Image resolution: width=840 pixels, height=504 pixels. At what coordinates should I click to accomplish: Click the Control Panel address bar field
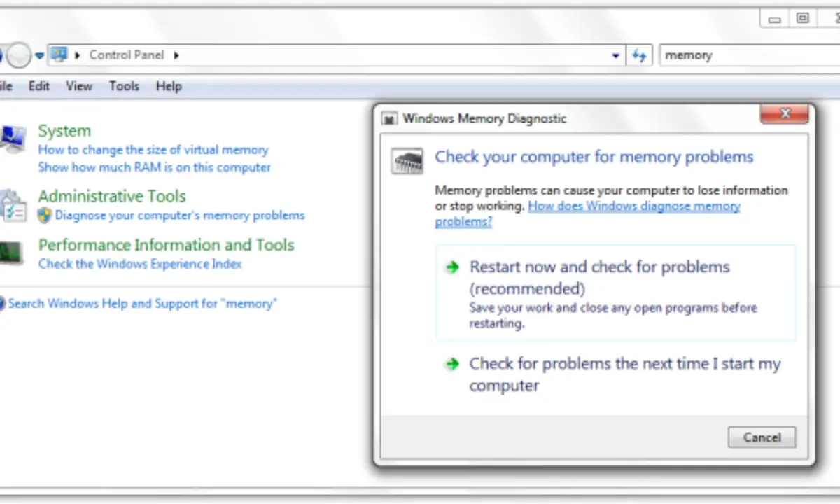click(335, 55)
